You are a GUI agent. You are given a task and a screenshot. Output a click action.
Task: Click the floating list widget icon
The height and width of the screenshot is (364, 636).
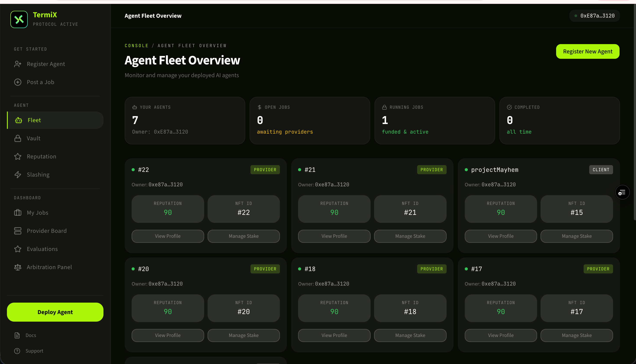point(622,192)
